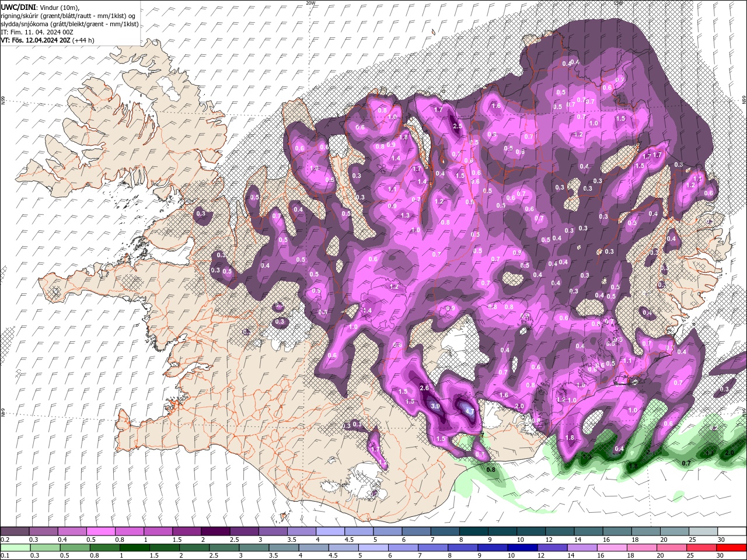
Task: Pick the lower legend swatch labeled 2.5
Action: pos(225,548)
